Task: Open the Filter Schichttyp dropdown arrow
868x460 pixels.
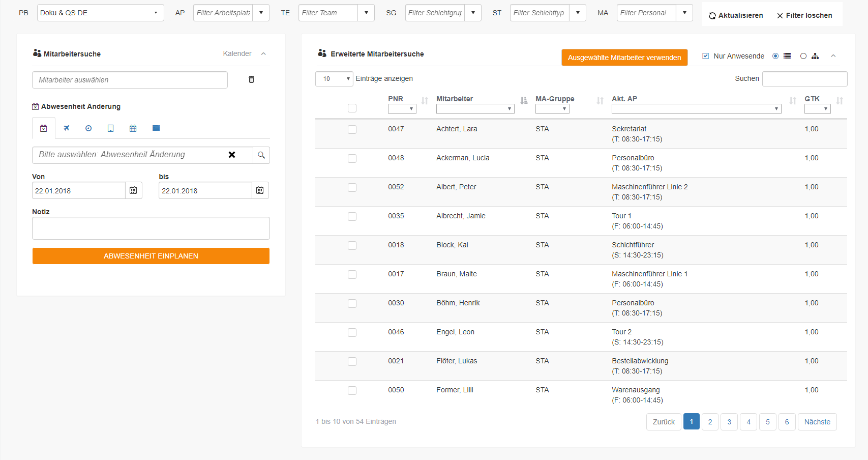Action: pos(578,13)
